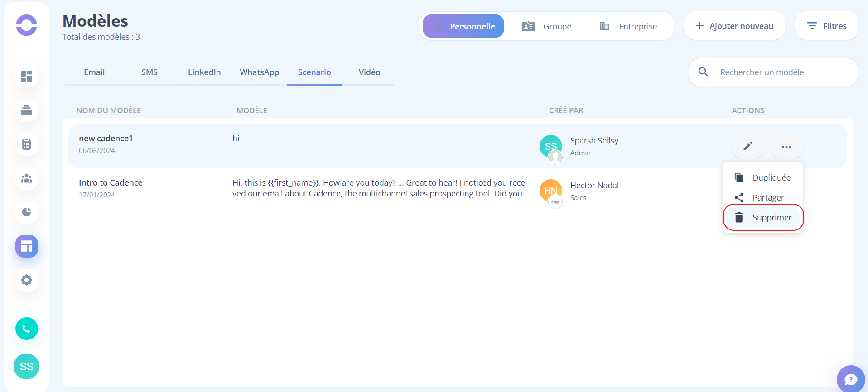Click the date 06/08/2024
The height and width of the screenshot is (392, 868).
coord(97,151)
